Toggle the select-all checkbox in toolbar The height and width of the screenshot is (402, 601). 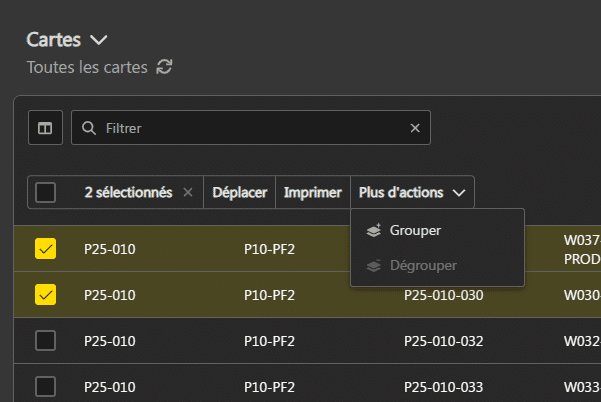point(45,192)
